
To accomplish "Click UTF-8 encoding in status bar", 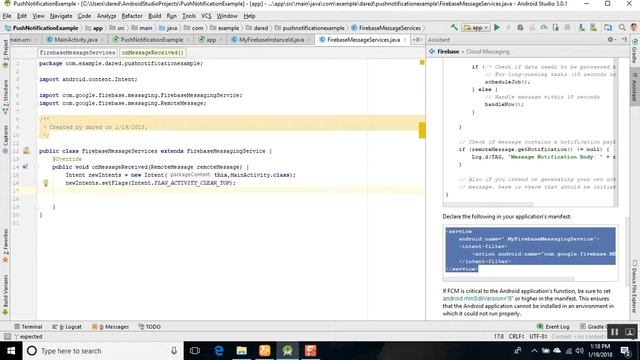I will click(538, 336).
